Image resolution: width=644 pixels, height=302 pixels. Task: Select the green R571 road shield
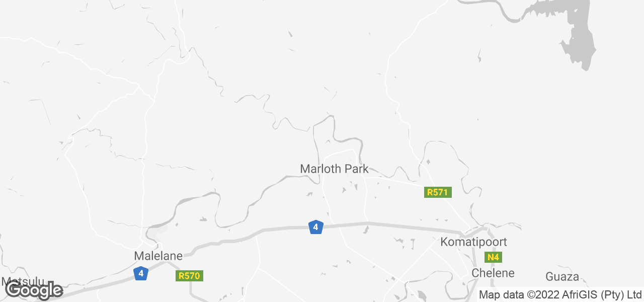pos(438,192)
